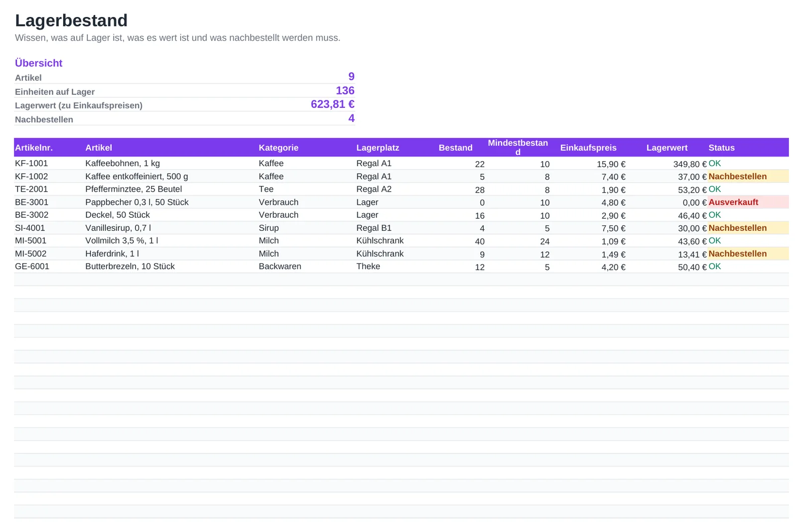Click the Regal B1 storage location cell
The height and width of the screenshot is (532, 803).
coord(374,228)
